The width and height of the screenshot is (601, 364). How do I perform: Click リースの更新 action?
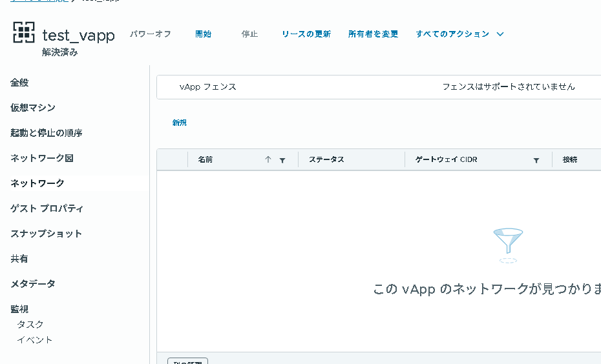click(x=306, y=34)
